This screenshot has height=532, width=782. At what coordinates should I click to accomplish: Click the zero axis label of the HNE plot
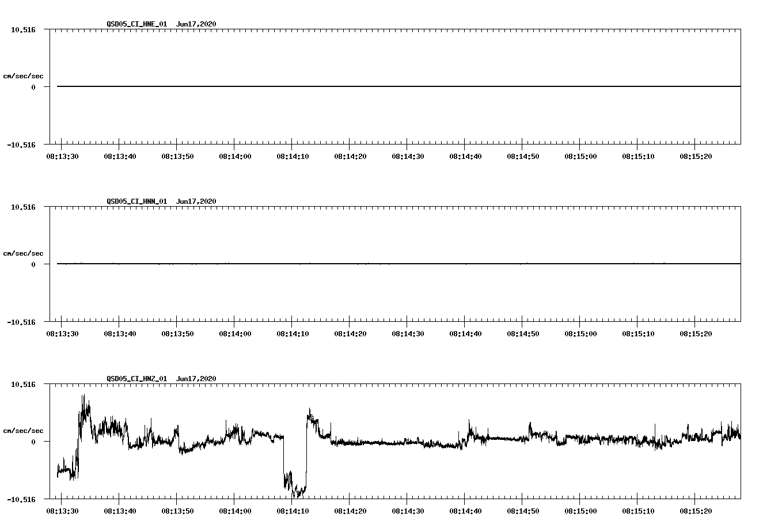(x=33, y=87)
